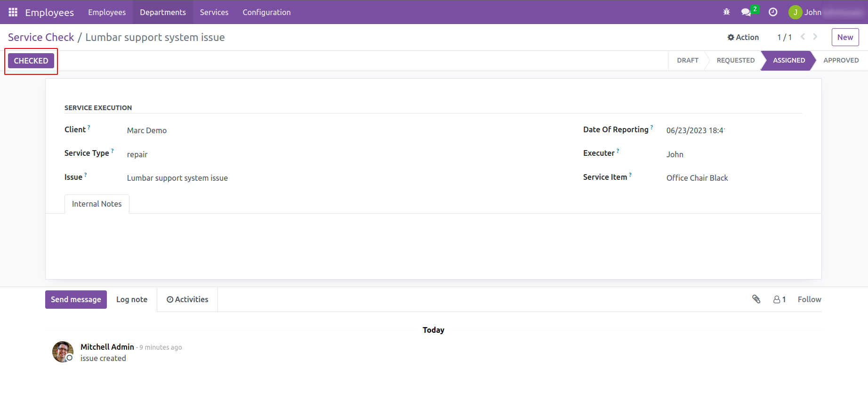
Task: Select the Internal Notes tab
Action: [96, 204]
